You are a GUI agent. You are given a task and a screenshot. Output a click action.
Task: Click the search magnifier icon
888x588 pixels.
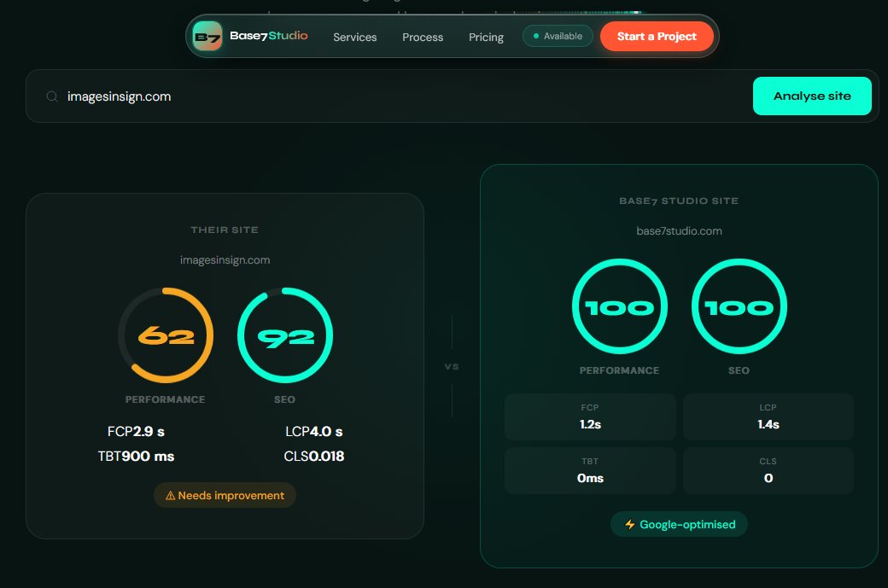(51, 96)
